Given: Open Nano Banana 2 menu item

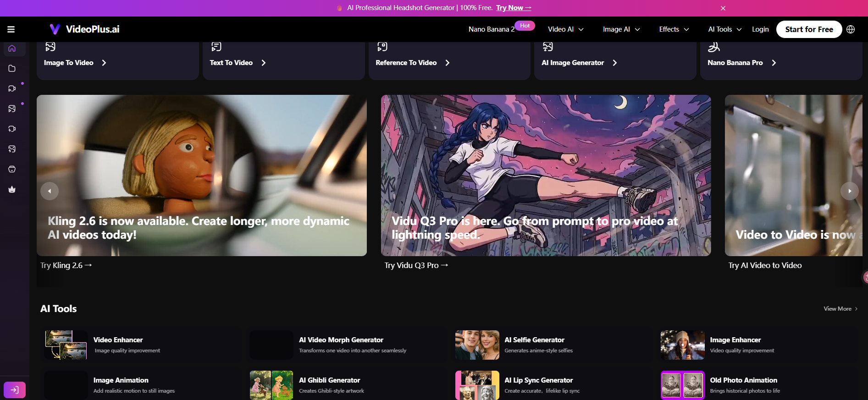Looking at the screenshot, I should 492,29.
